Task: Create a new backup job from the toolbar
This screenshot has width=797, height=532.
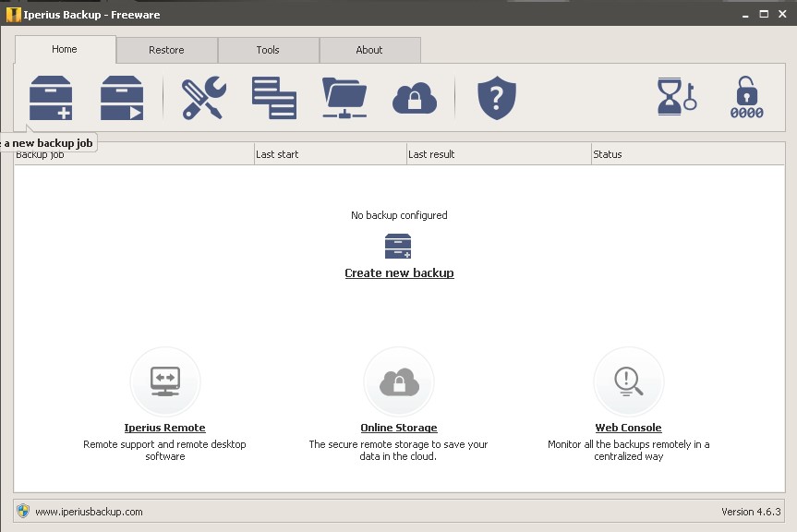Action: point(51,96)
